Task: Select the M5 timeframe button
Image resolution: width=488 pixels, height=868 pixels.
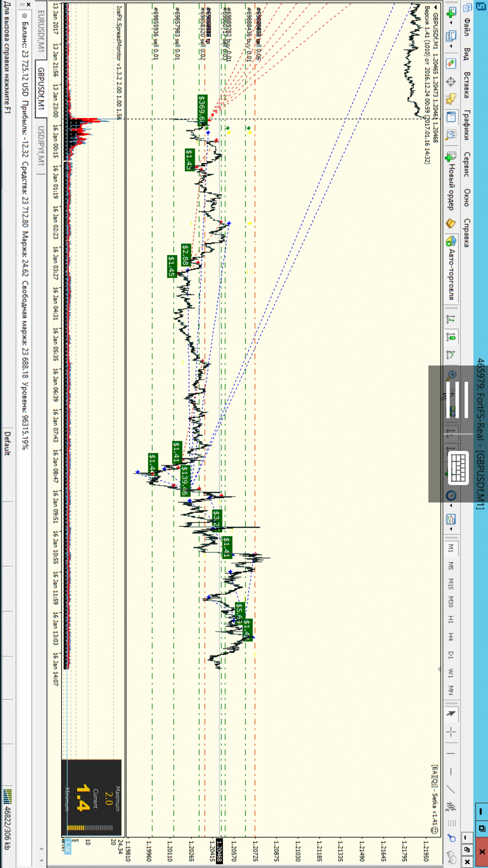Action: click(451, 566)
